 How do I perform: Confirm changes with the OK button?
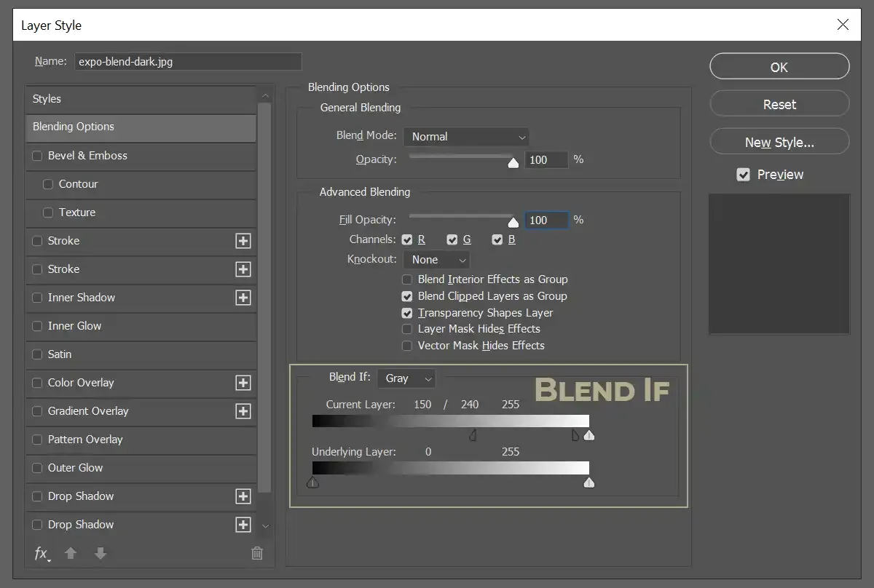[779, 66]
